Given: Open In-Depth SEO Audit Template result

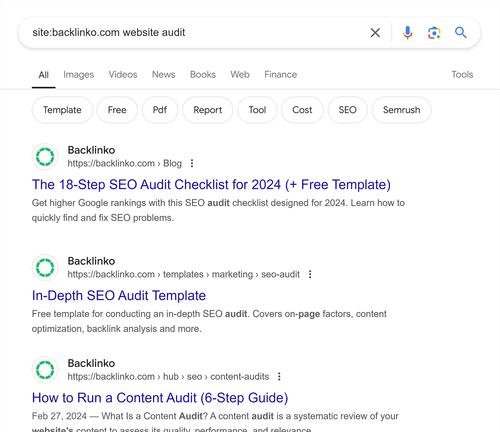Looking at the screenshot, I should [119, 296].
